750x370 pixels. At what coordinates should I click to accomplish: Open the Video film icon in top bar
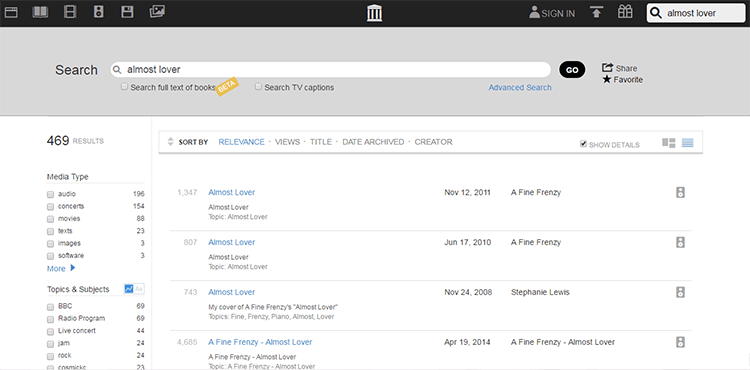click(70, 12)
